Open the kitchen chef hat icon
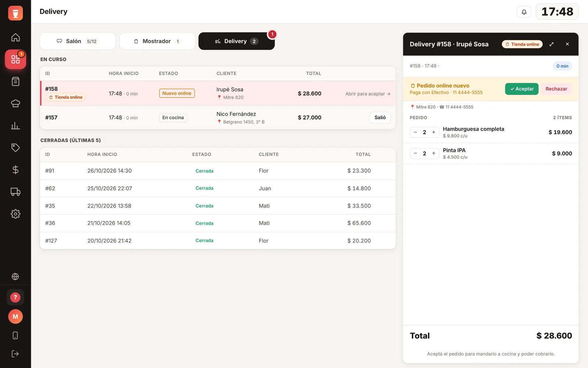 pos(15,103)
